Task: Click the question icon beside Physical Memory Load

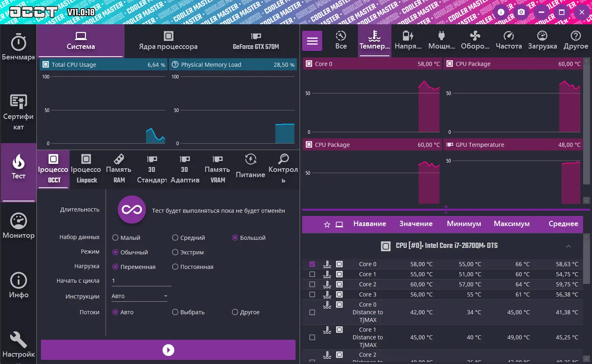Action: pos(175,64)
